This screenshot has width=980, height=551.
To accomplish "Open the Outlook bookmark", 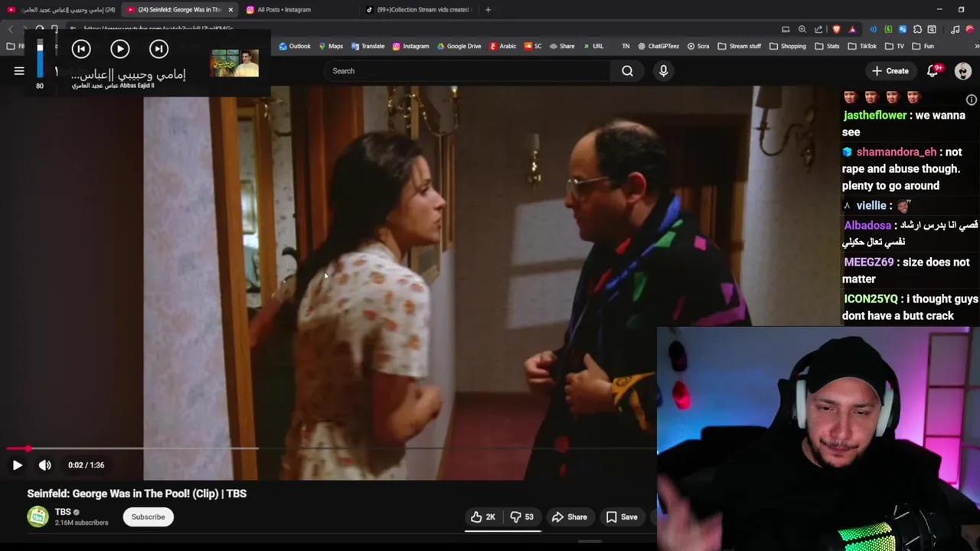I will pos(295,46).
